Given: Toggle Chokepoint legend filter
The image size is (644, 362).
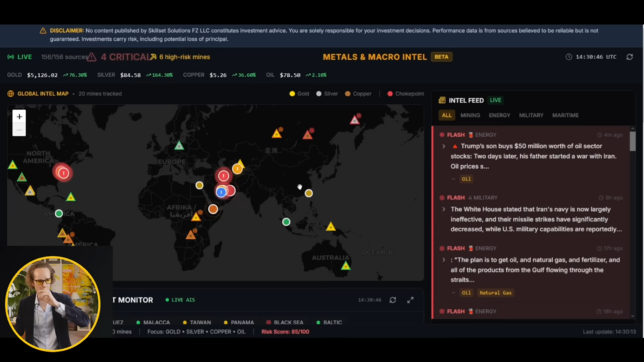Looking at the screenshot, I should pyautogui.click(x=406, y=94).
